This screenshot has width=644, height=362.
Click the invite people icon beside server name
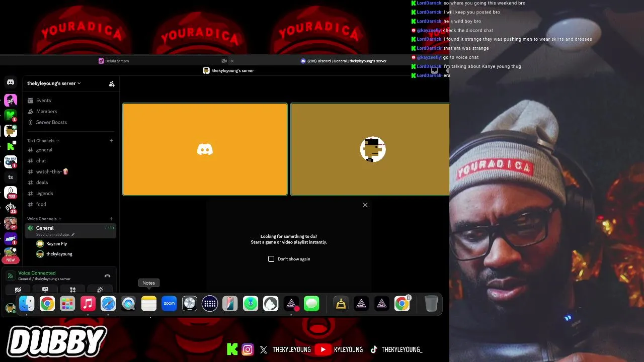(x=112, y=84)
